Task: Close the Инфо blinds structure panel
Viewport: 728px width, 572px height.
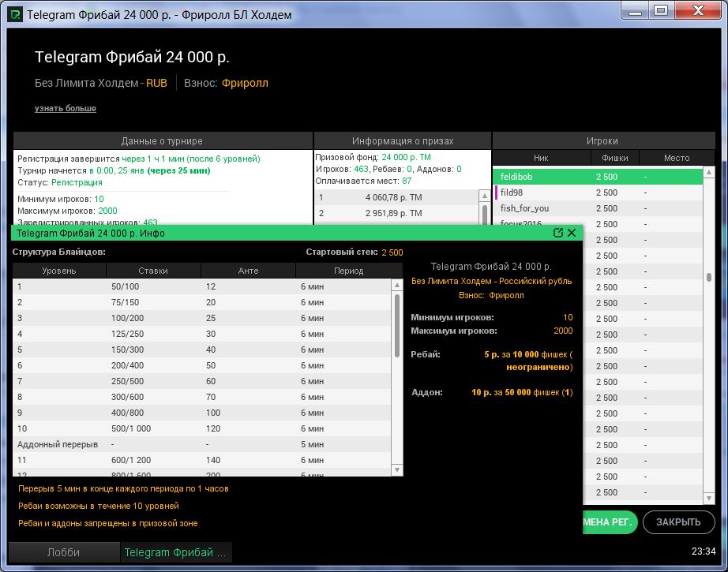Action: pyautogui.click(x=572, y=233)
